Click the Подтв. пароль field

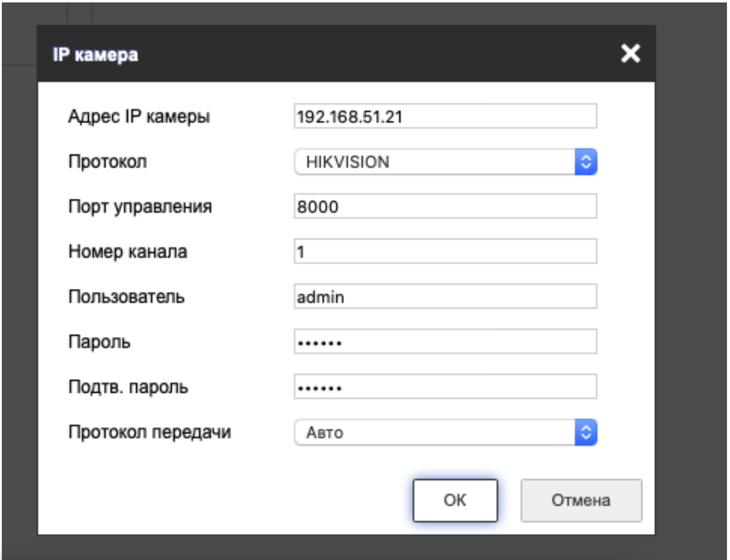(x=446, y=387)
